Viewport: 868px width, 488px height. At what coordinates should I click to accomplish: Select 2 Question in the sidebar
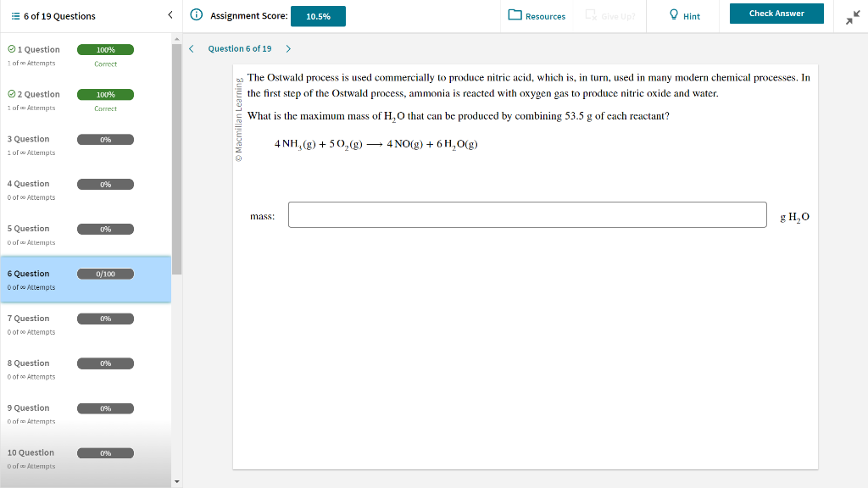point(86,100)
